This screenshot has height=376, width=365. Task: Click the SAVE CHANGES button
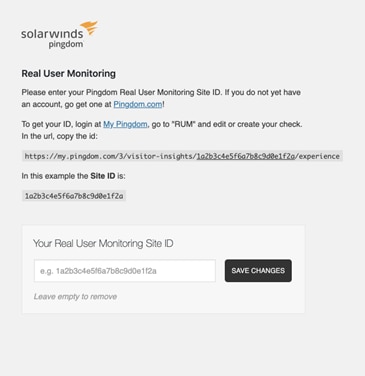(x=258, y=271)
